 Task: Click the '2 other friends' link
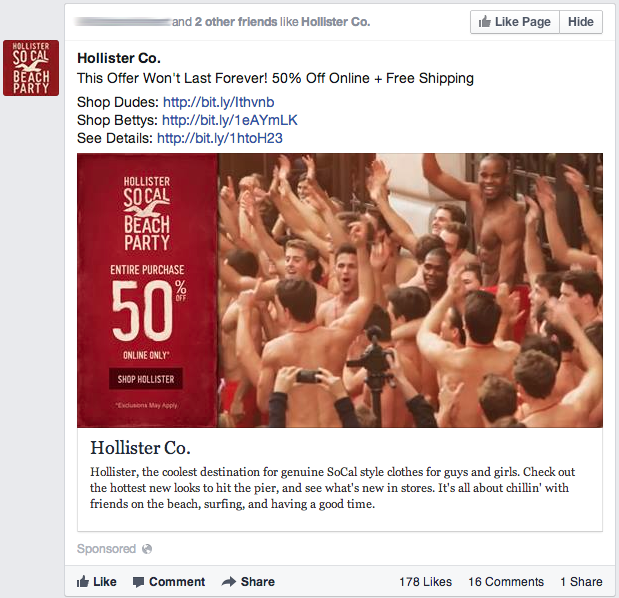[x=236, y=22]
